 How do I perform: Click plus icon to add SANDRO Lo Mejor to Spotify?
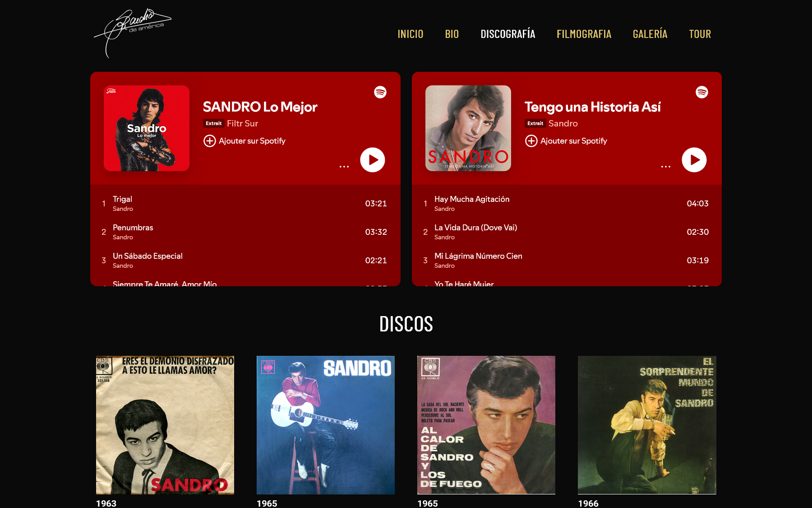point(209,141)
